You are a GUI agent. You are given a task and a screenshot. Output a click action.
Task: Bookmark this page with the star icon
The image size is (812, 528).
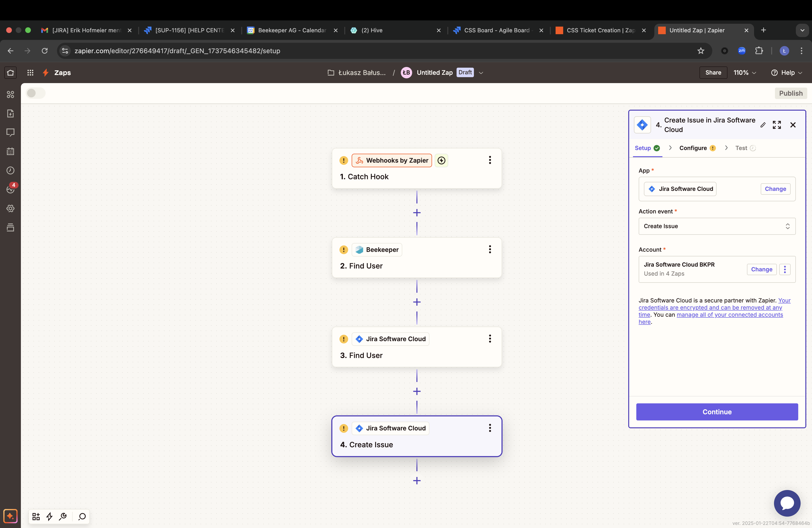[x=701, y=51]
